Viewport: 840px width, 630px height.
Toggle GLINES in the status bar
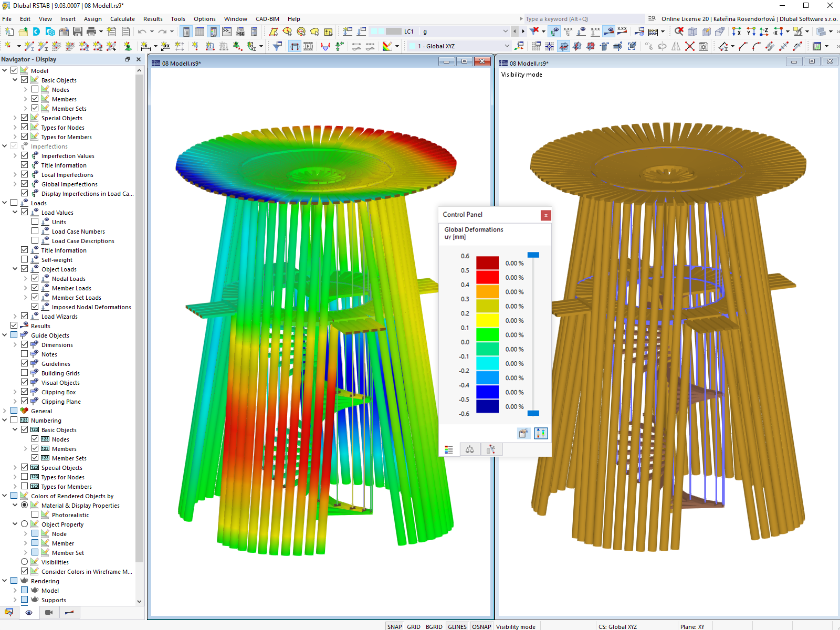[x=457, y=626]
